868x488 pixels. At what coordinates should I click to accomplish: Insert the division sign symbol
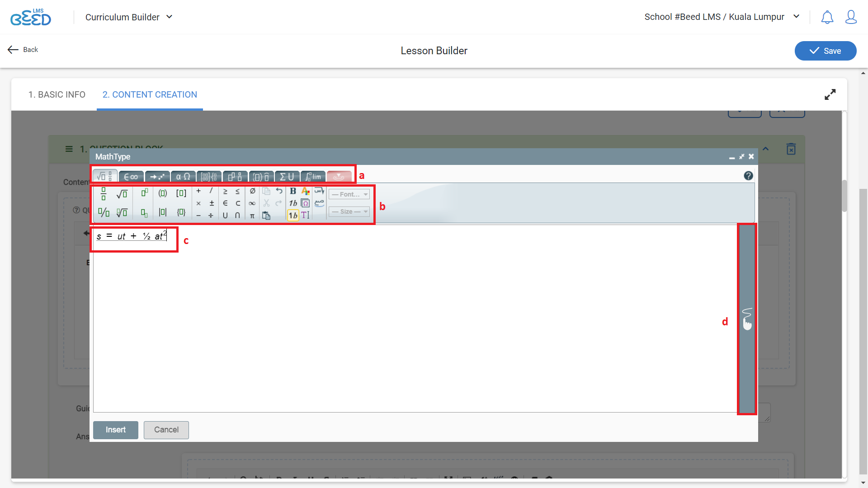click(211, 216)
